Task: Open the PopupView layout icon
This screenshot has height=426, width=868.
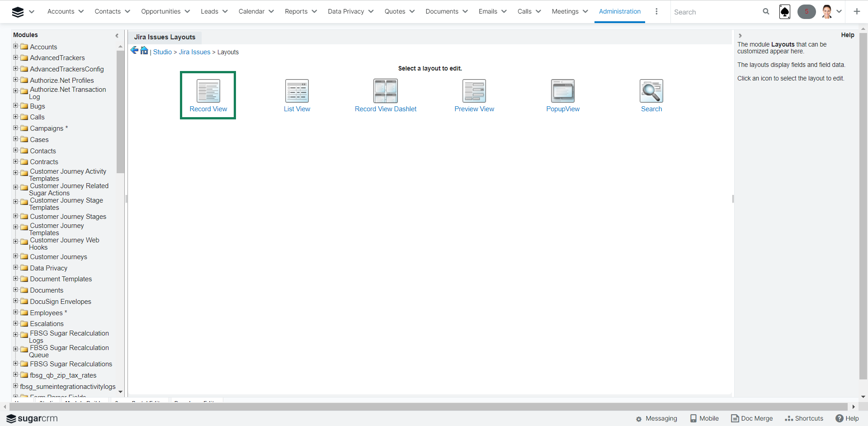Action: 562,91
